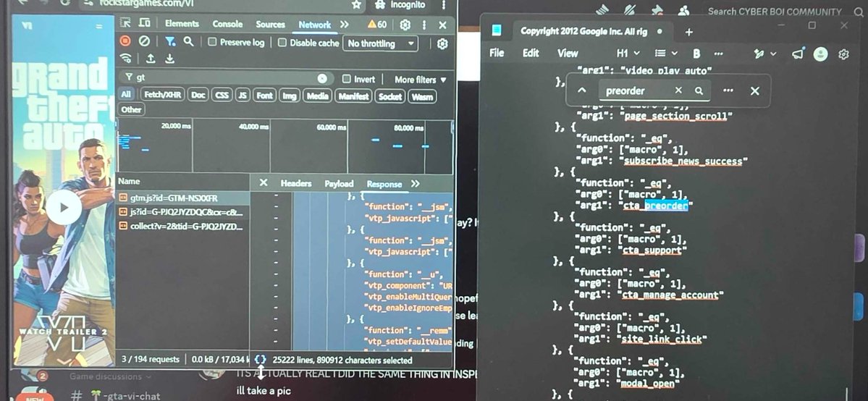Close the request details pane

coord(264,183)
